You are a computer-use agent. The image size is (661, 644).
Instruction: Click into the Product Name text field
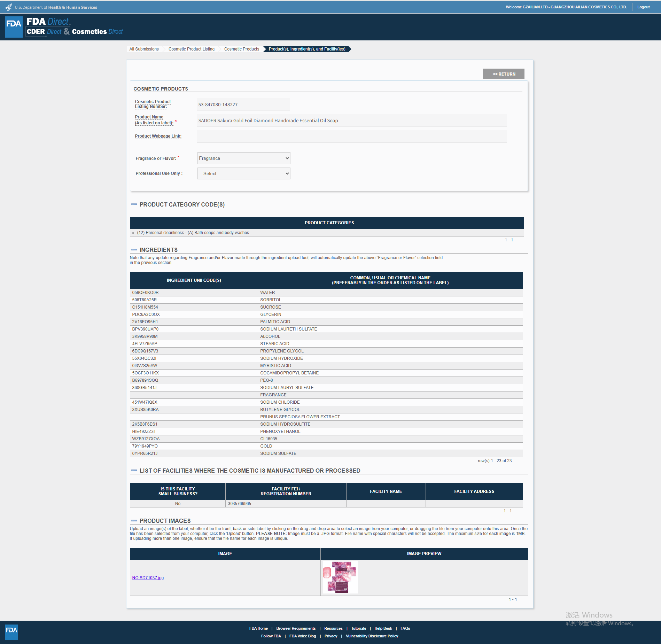click(351, 121)
